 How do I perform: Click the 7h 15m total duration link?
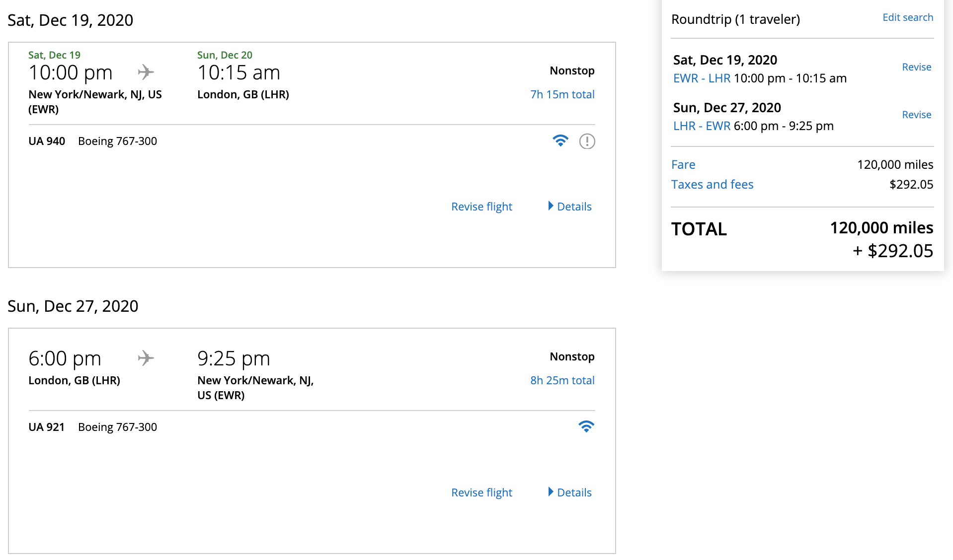(562, 94)
